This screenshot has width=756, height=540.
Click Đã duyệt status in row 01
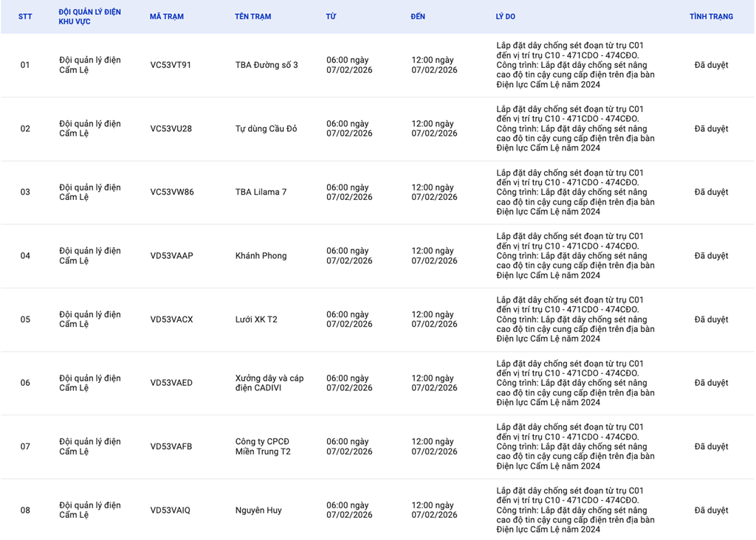(711, 65)
